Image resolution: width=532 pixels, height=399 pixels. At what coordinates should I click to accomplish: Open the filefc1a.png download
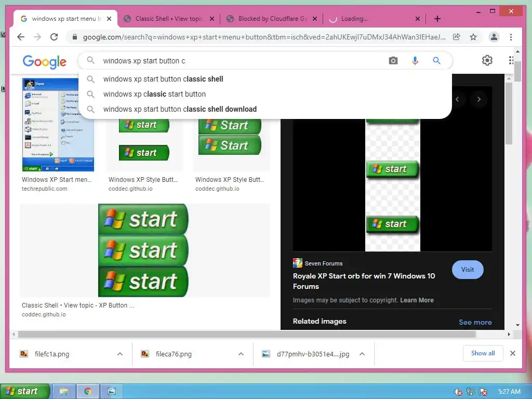coord(51,354)
